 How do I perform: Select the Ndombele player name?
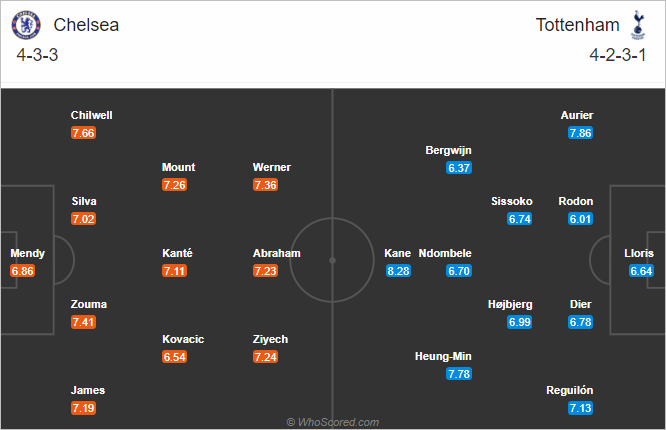(x=445, y=253)
